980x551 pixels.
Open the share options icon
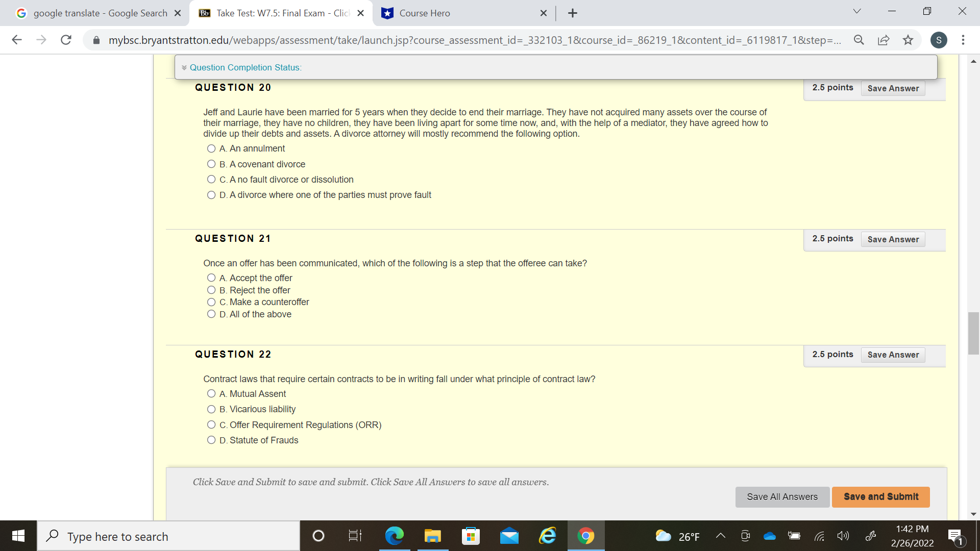tap(884, 40)
